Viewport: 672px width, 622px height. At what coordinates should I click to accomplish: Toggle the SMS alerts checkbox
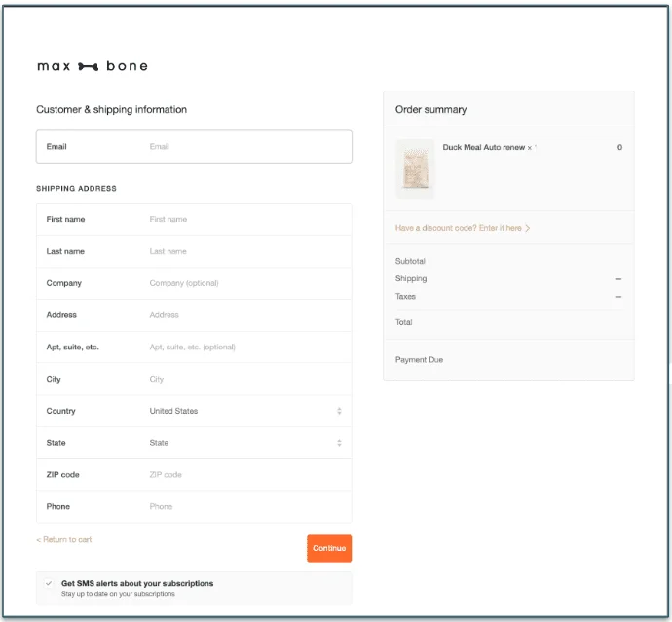[x=49, y=583]
